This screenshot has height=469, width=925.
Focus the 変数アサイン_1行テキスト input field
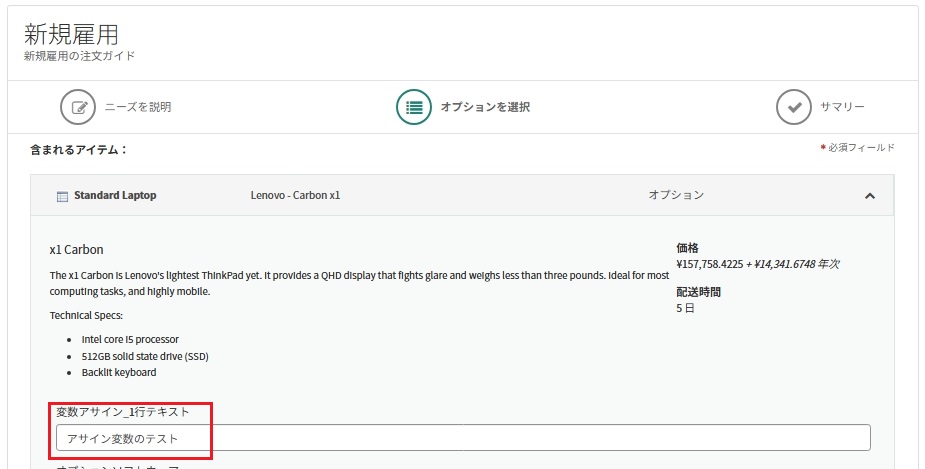(463, 438)
